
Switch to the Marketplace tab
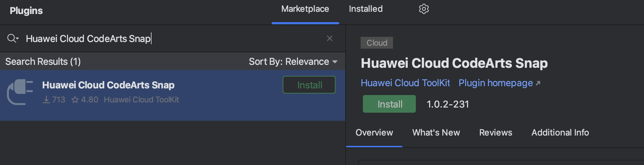(305, 9)
